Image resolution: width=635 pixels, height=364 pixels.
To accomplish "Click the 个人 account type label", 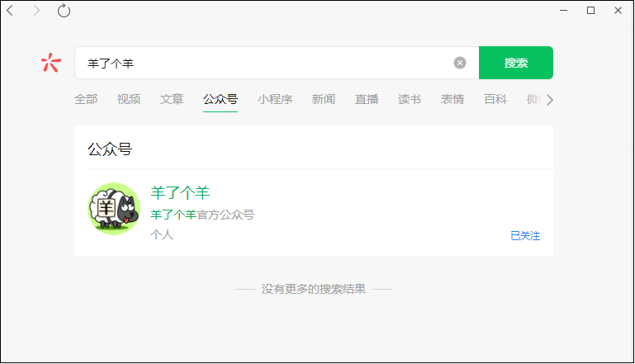I will click(162, 234).
